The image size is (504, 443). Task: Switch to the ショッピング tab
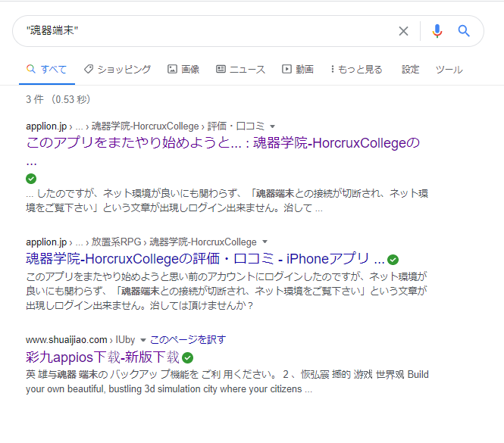pos(117,70)
